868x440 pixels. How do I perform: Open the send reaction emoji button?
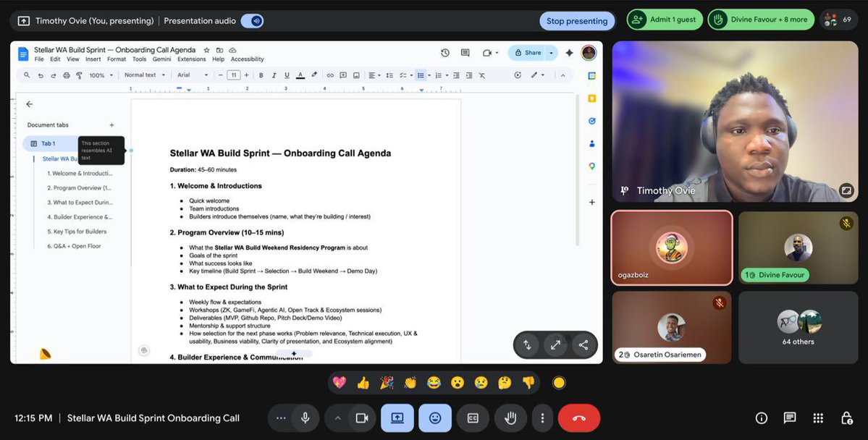[x=435, y=418]
